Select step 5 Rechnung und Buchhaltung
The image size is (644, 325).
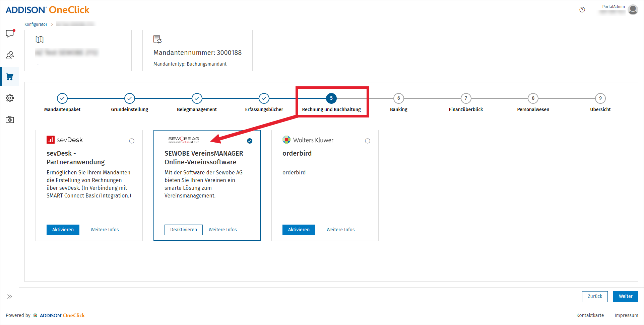tap(331, 98)
